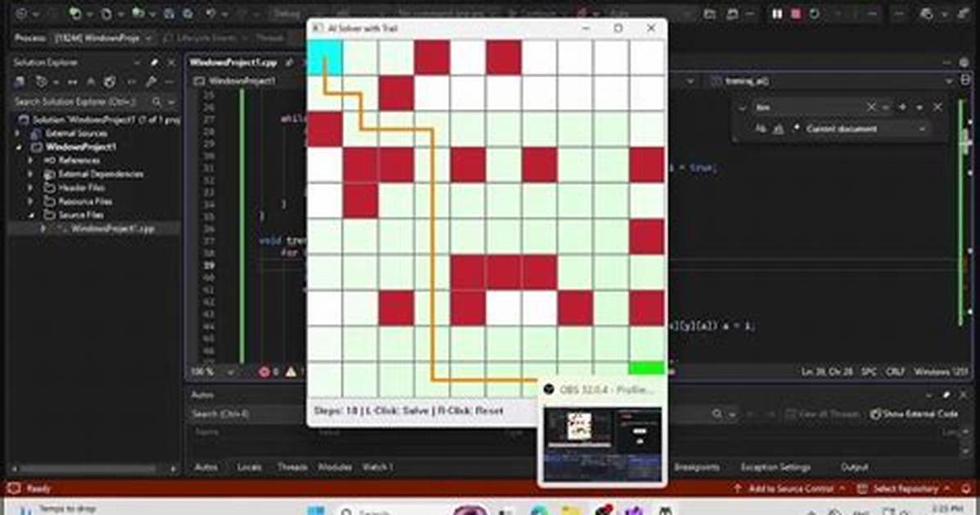980x515 pixels.
Task: Click the Save toolbar icon
Action: [170, 13]
